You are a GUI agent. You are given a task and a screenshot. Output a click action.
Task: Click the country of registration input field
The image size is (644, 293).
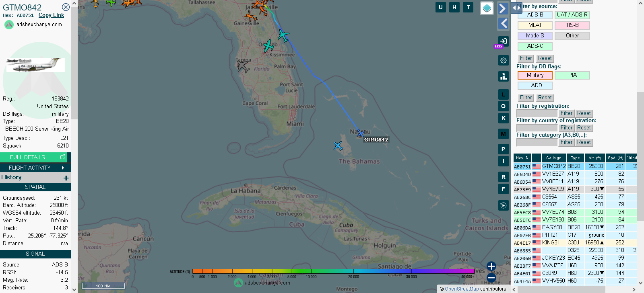(537, 128)
